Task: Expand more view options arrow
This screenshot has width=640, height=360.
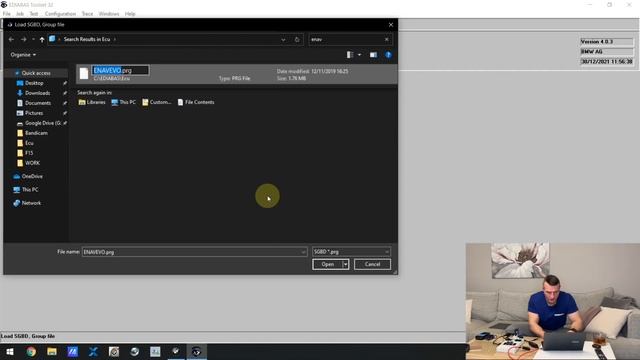Action: [360, 55]
